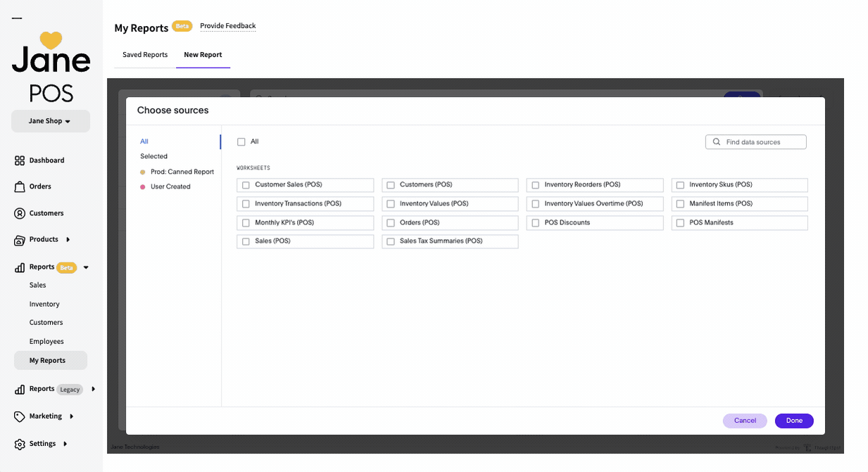
Task: Open the Sales reports submenu item
Action: (x=38, y=285)
